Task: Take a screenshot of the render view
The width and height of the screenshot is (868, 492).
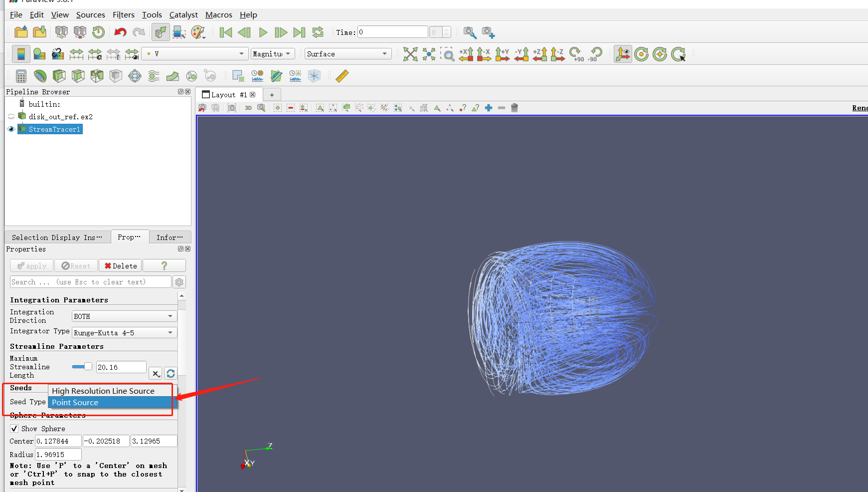Action: (232, 108)
